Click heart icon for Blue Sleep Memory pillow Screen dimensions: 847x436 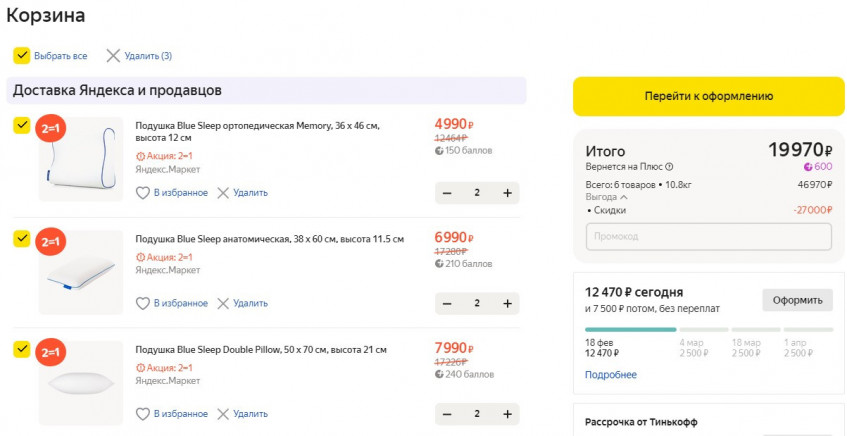143,193
